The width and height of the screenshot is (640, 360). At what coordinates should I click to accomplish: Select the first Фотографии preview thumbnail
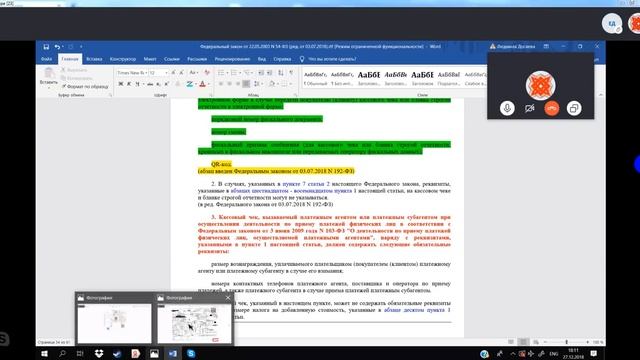(114, 323)
